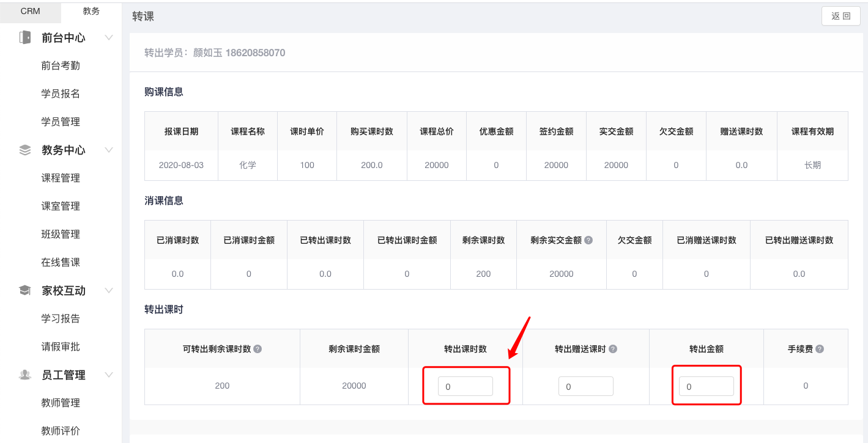
Task: Click help icon beside 剩余实交金额
Action: coord(588,240)
